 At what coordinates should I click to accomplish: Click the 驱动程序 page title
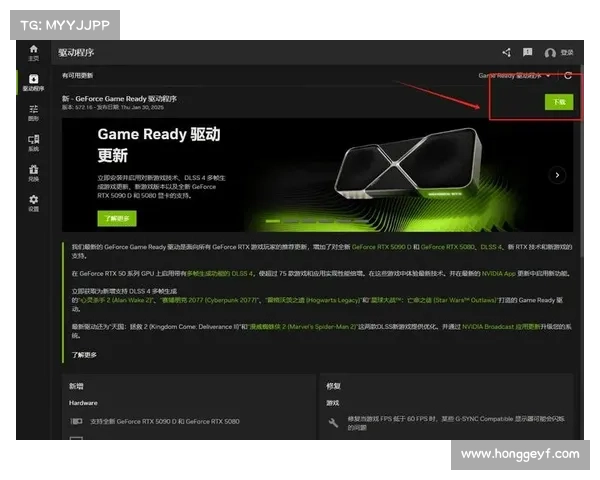click(76, 52)
